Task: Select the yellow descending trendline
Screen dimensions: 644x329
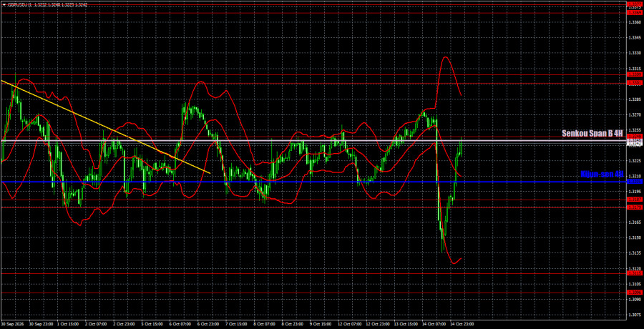Action: coord(106,127)
